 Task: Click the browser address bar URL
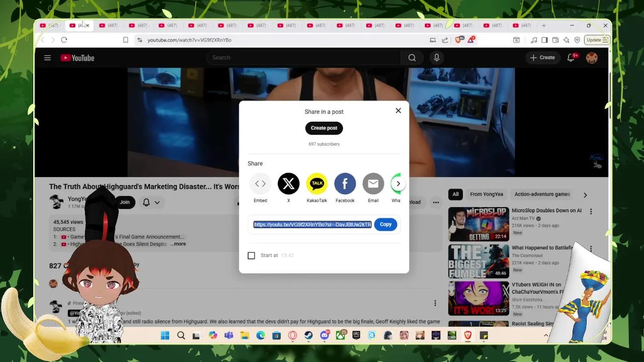coord(190,40)
